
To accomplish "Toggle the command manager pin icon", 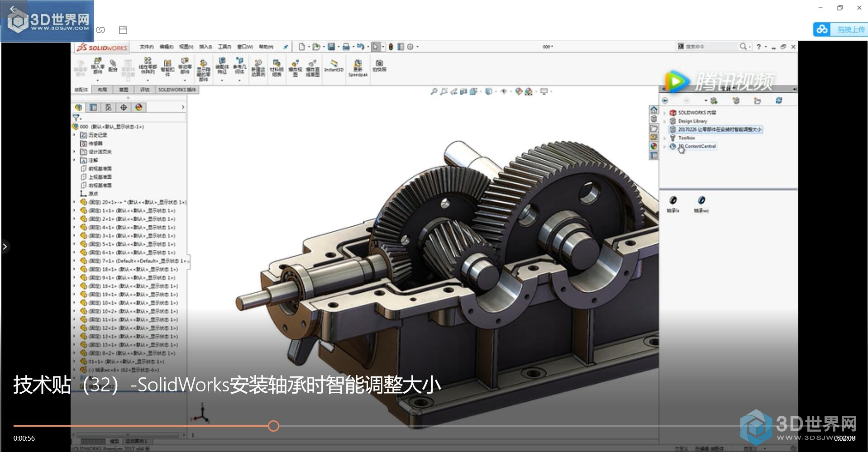I will 286,47.
